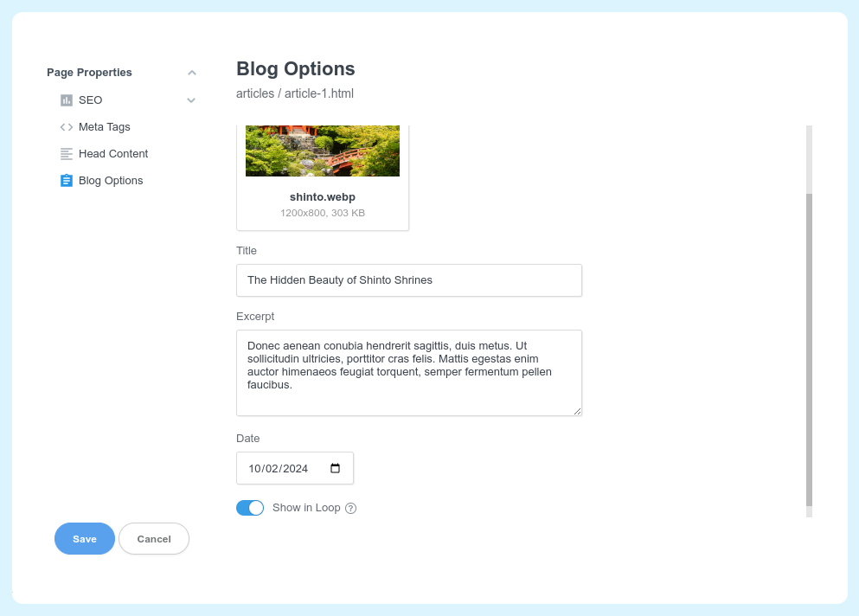The image size is (859, 616).
Task: Click the Meta Tags code icon
Action: coord(66,126)
